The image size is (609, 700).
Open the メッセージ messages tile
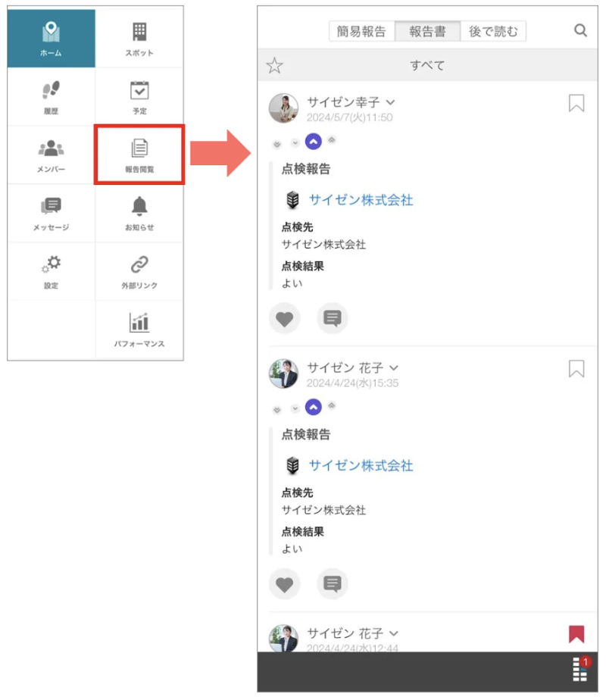tap(51, 214)
